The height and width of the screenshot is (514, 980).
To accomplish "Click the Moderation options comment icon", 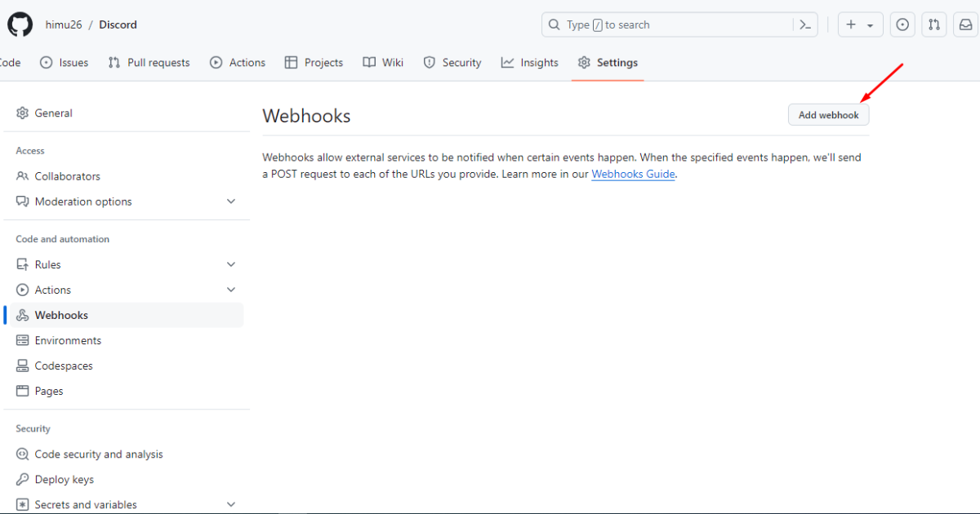I will tap(23, 202).
